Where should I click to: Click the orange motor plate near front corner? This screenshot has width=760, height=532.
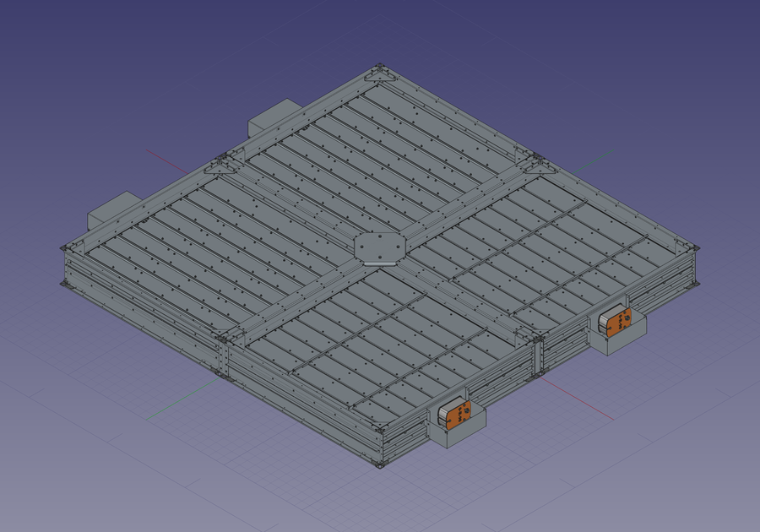(x=459, y=415)
